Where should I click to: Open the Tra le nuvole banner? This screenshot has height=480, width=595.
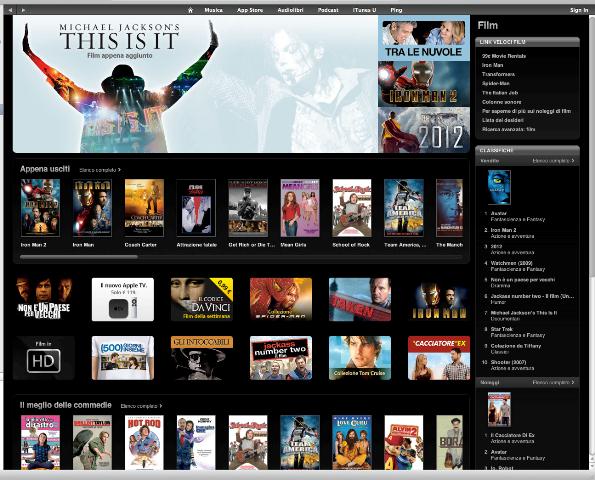(424, 38)
